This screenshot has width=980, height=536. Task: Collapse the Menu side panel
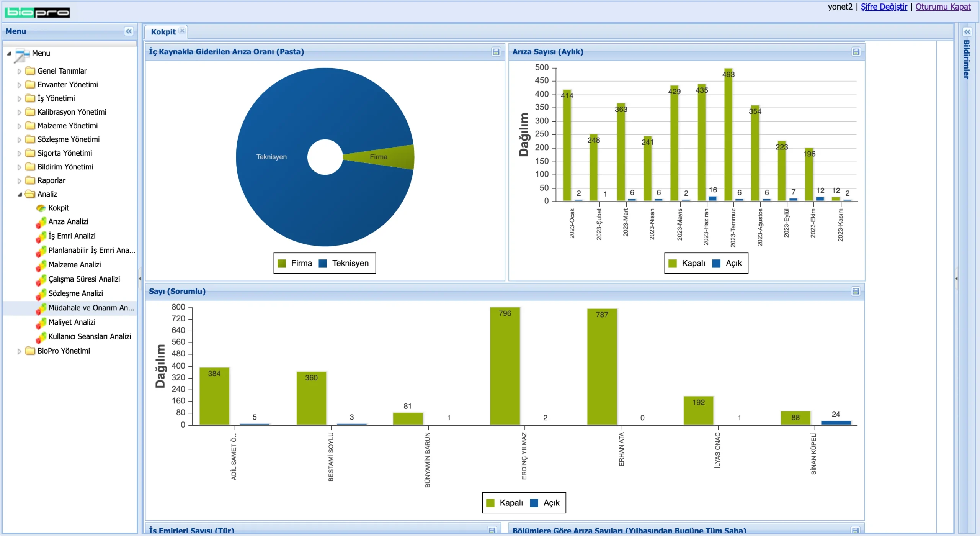pos(129,31)
